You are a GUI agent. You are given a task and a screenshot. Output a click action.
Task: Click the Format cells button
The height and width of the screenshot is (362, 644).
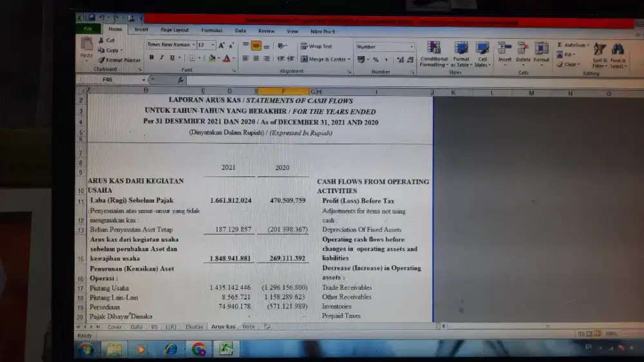(542, 54)
